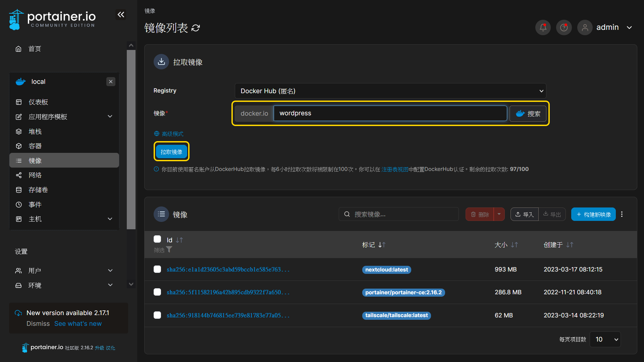Click the 升级 link in footer

(x=99, y=348)
